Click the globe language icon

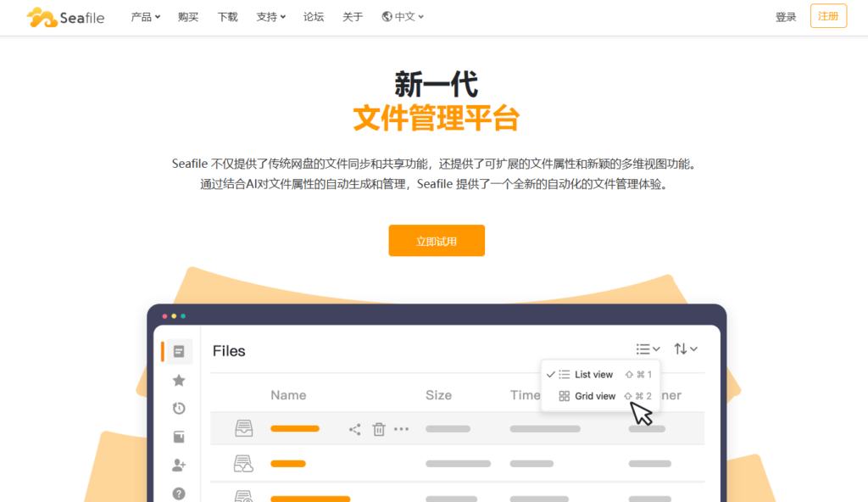387,17
